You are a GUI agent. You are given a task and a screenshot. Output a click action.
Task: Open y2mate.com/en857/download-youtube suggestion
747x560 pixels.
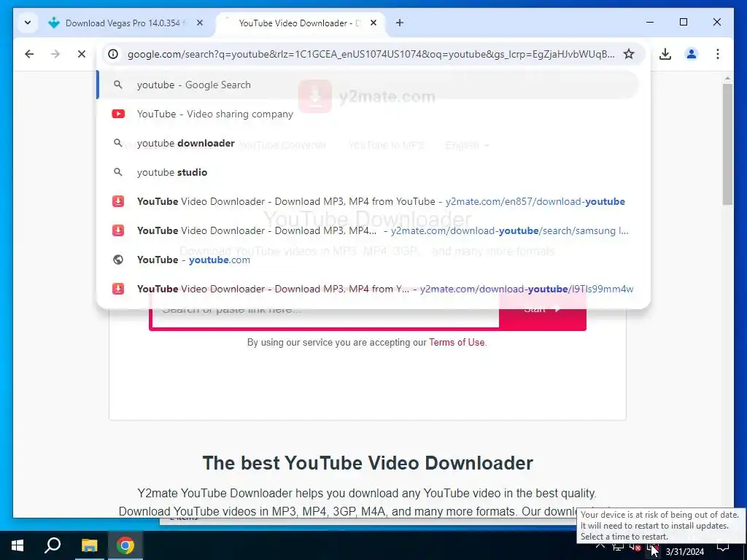[368, 201]
